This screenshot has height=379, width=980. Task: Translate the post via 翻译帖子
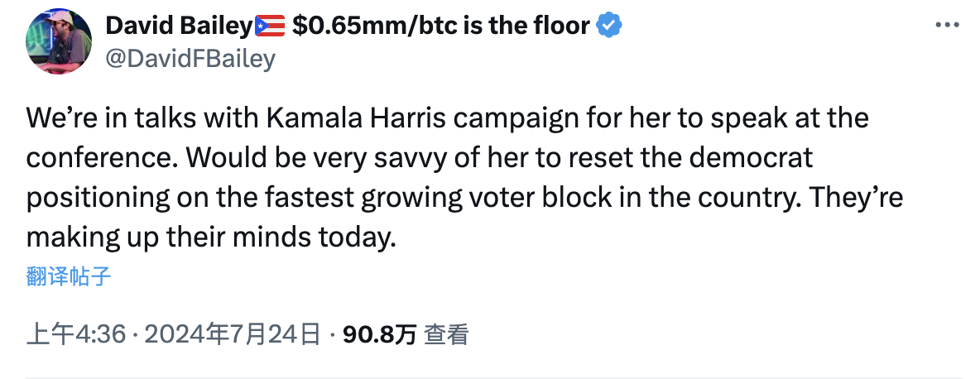(x=69, y=276)
